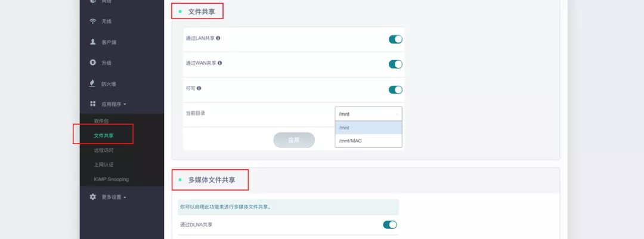
Task: Click the gear icon beside 更多设置
Action: coord(93,197)
